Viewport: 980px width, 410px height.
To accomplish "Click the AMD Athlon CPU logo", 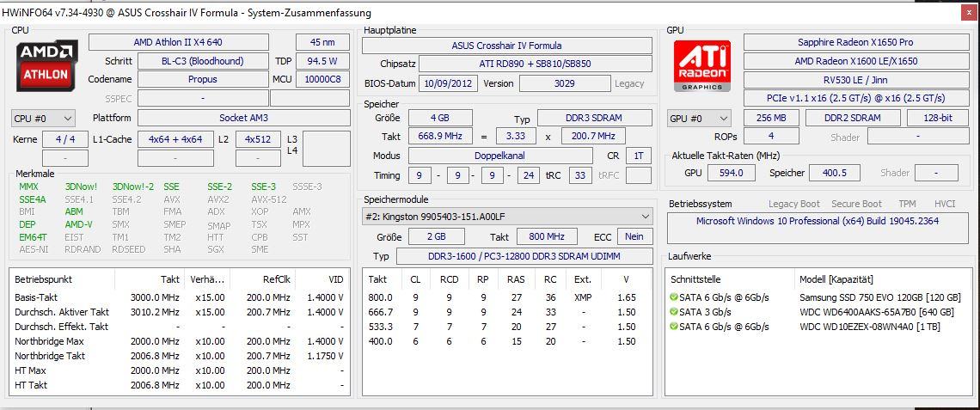I will (x=47, y=65).
